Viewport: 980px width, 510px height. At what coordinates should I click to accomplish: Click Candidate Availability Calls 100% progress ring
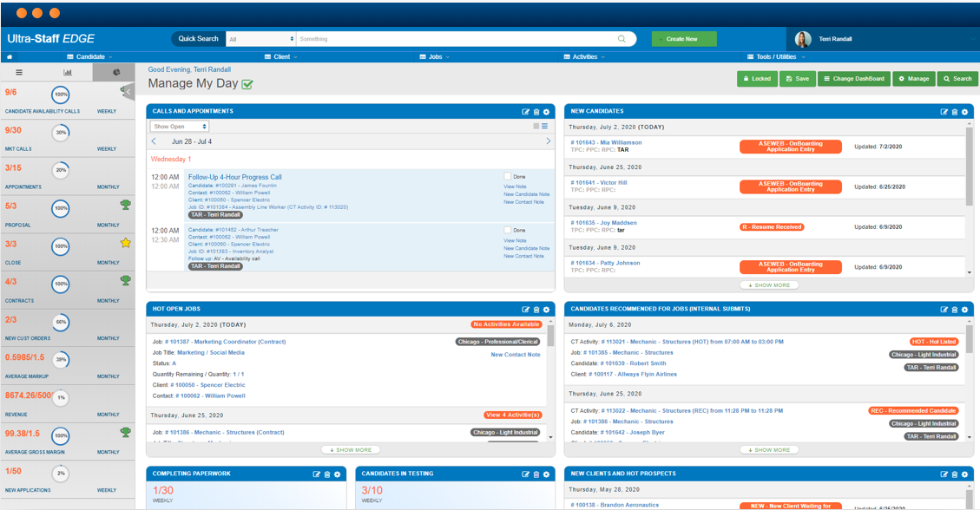coord(61,95)
